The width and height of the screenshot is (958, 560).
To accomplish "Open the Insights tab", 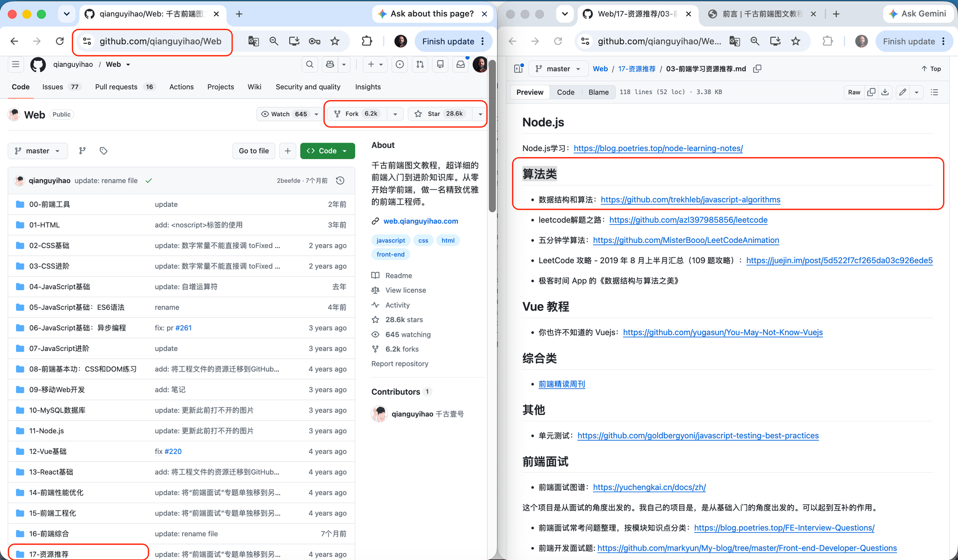I will 368,87.
